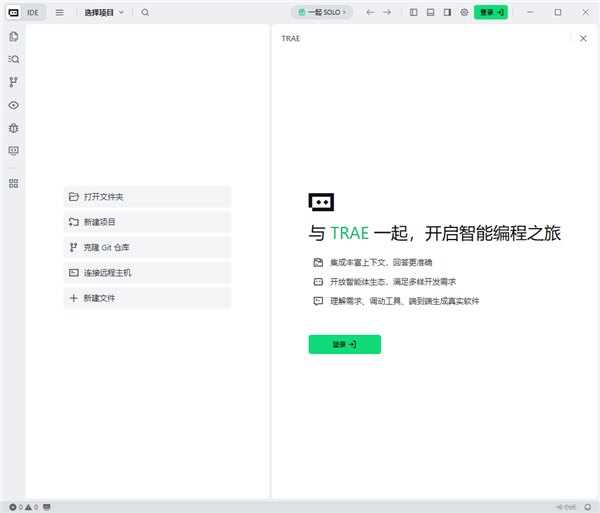This screenshot has height=513, width=600.
Task: Click the eye preview icon in sidebar
Action: coord(13,105)
